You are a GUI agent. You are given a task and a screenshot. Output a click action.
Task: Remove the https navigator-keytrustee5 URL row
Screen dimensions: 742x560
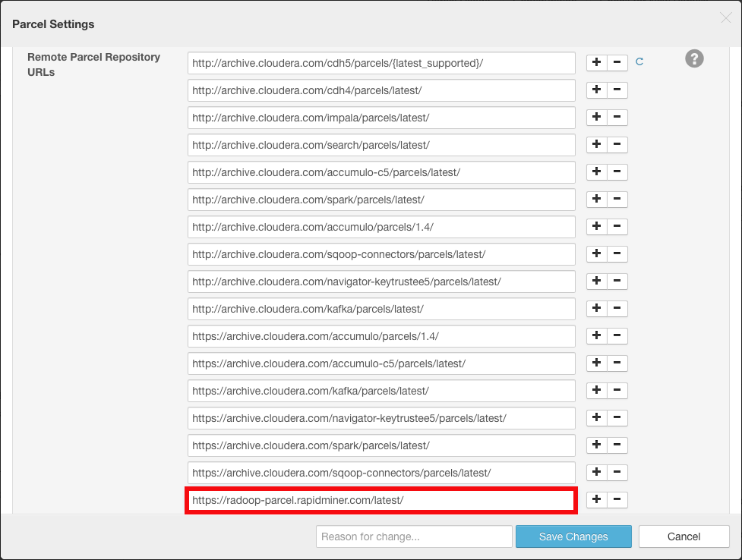617,418
